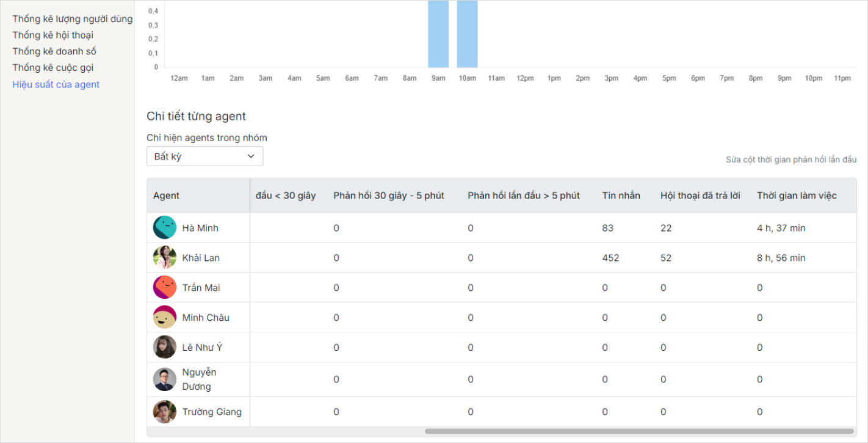Click Minh Châu's smiley avatar
This screenshot has height=443, width=868.
[165, 318]
